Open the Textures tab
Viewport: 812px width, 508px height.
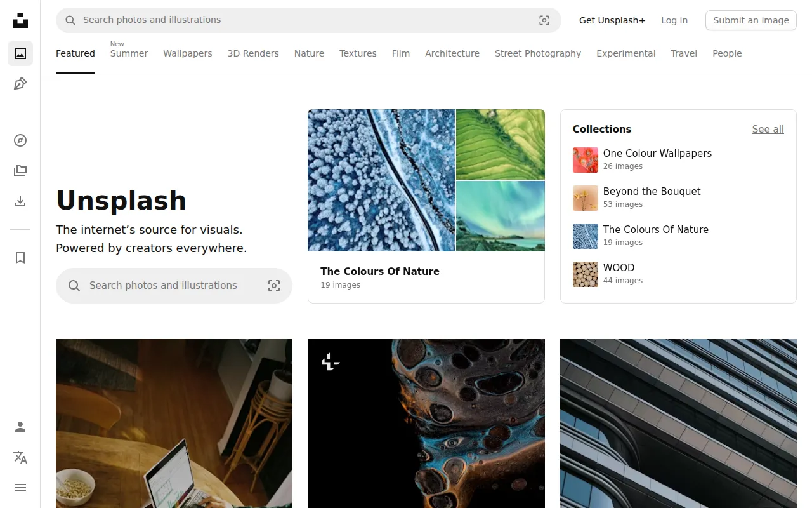358,53
